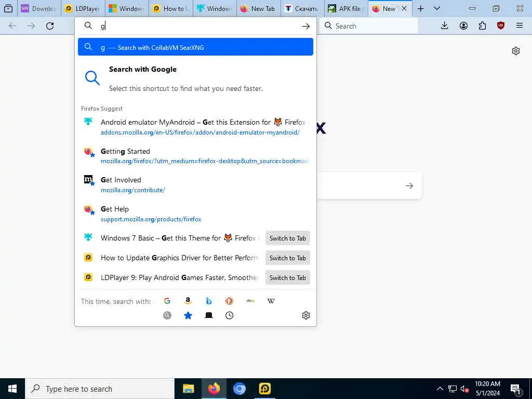Screen dimensions: 532x399
Task: Search with the gray magnifier engine icon
Action: coord(167,315)
